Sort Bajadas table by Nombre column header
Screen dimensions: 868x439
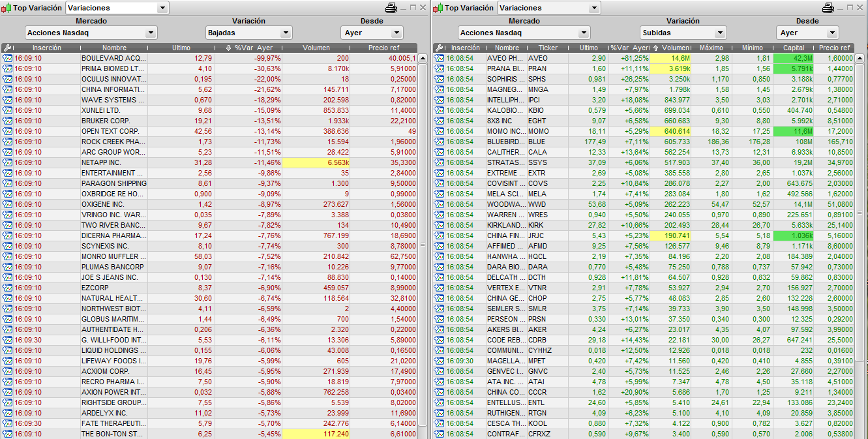(114, 48)
